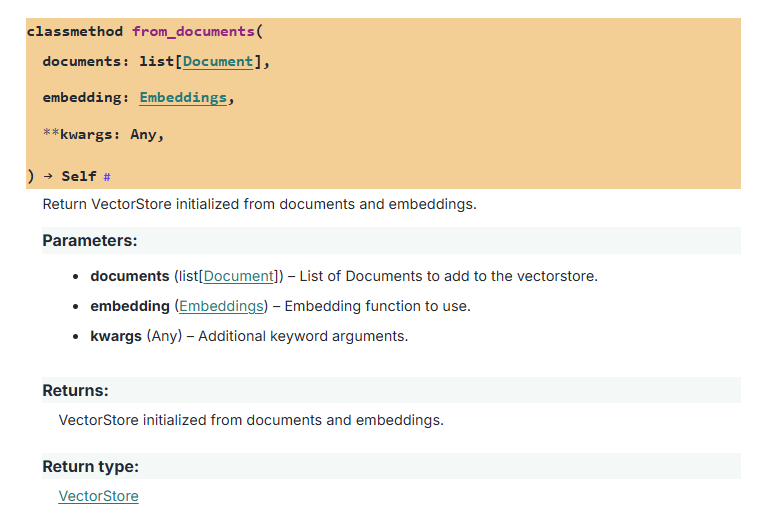Viewport: 771px width, 524px height.
Task: Click the 'Returns:' heading
Action: click(x=75, y=390)
